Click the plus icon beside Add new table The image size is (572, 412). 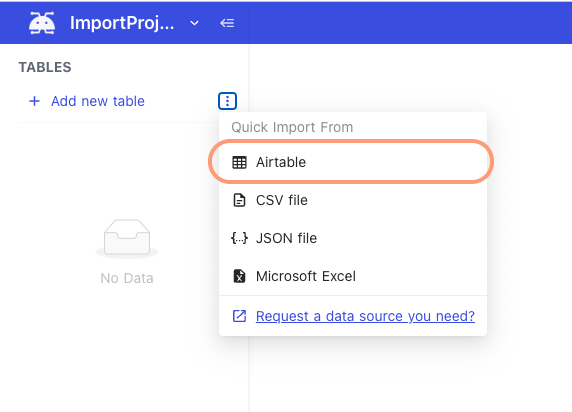coord(34,101)
